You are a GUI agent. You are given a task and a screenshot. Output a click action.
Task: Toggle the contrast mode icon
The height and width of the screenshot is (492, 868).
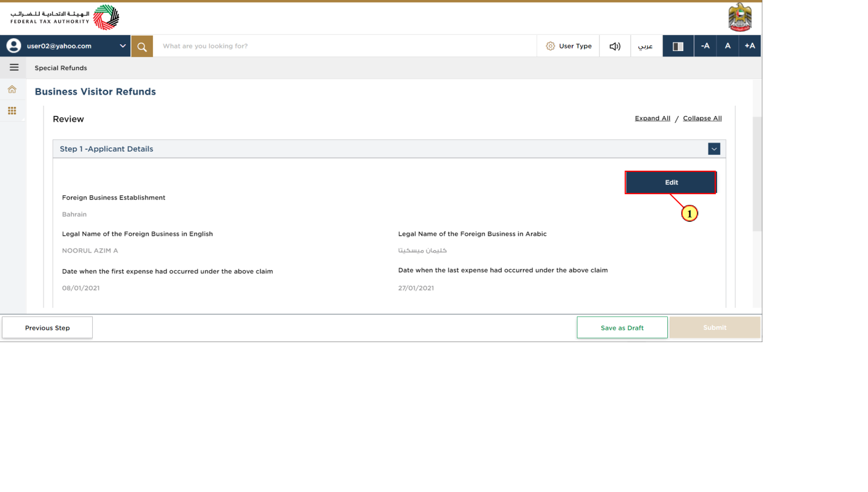pos(678,46)
